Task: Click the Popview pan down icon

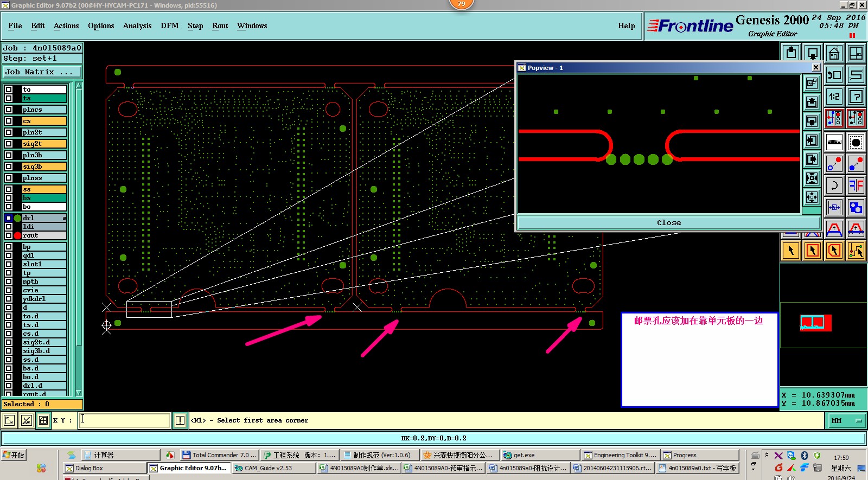Action: [812, 121]
